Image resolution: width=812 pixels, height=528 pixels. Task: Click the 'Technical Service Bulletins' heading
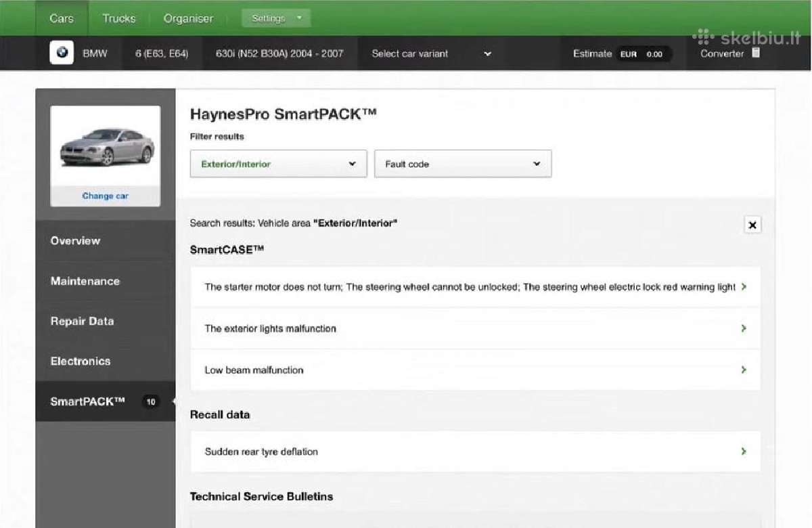(261, 496)
